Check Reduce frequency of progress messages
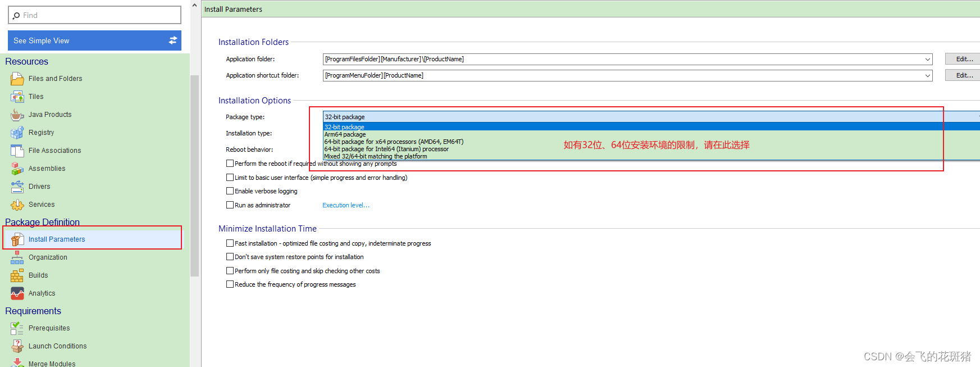This screenshot has width=980, height=367. click(x=230, y=284)
